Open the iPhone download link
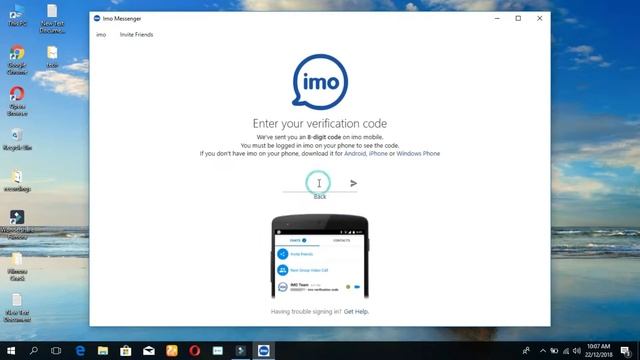This screenshot has height=360, width=640. tap(378, 153)
